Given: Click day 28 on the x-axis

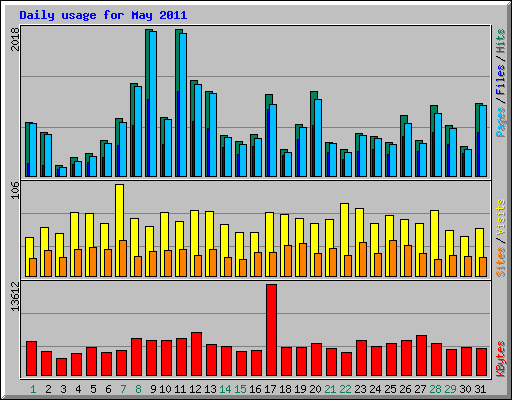Looking at the screenshot, I should point(435,389).
